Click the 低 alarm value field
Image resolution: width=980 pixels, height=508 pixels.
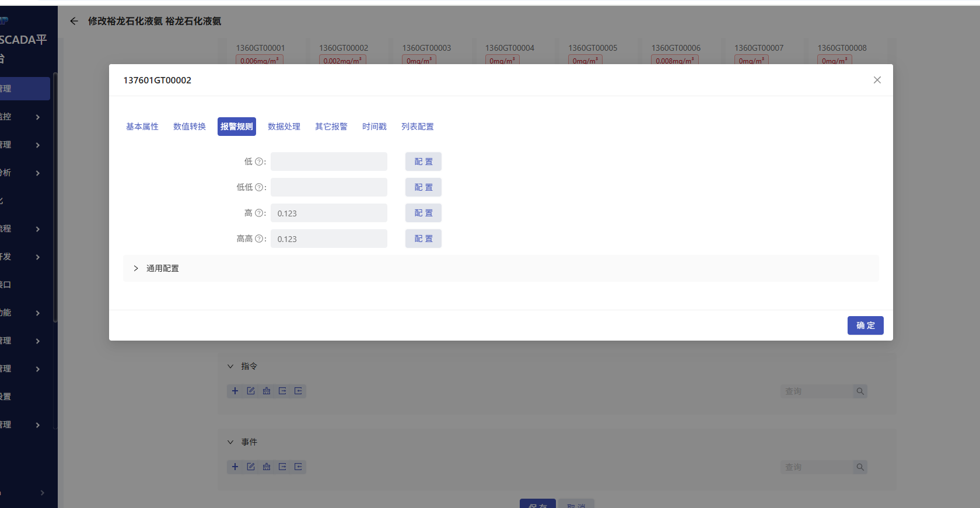pos(329,162)
